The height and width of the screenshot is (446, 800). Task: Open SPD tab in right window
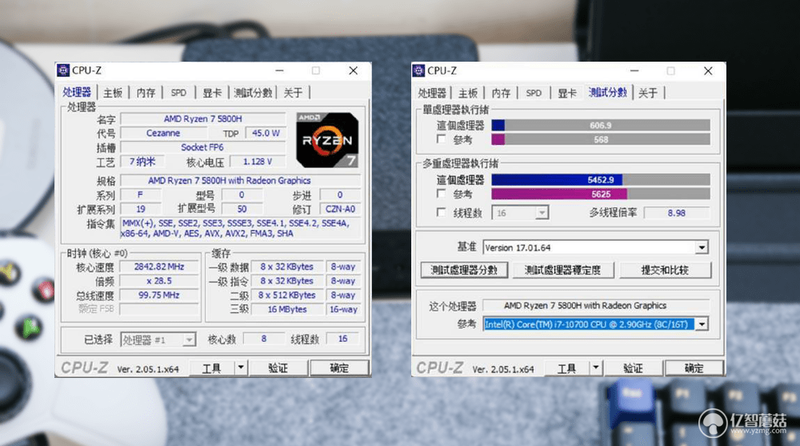(x=534, y=93)
